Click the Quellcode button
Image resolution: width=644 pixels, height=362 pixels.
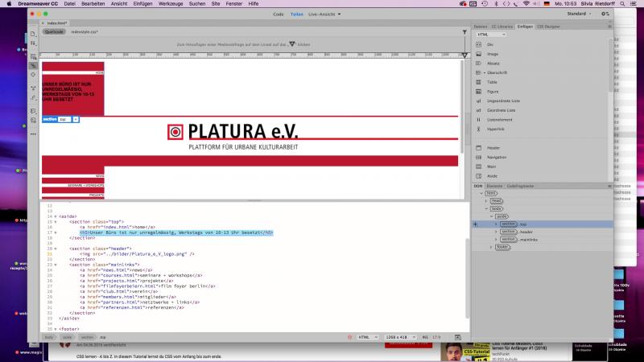pyautogui.click(x=55, y=31)
